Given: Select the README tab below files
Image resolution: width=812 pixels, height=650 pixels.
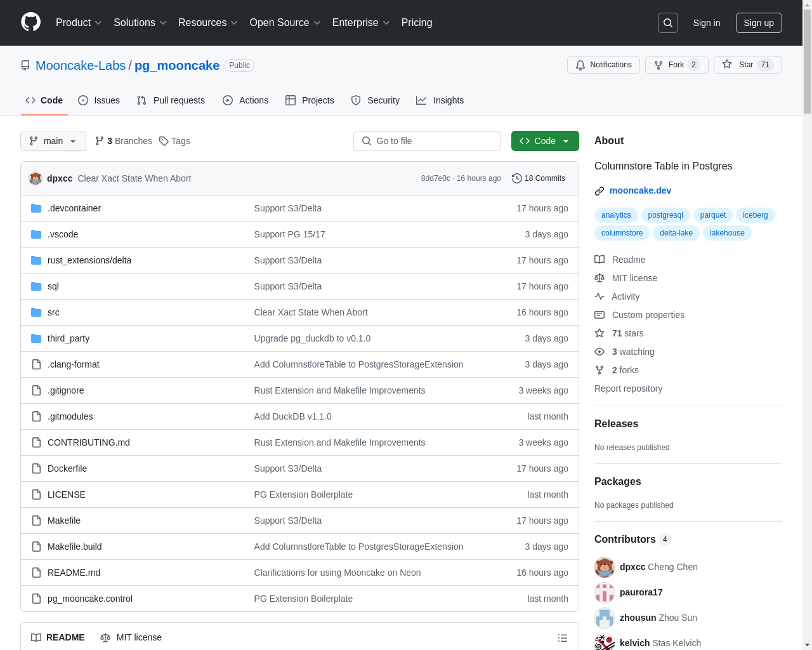Looking at the screenshot, I should [58, 637].
